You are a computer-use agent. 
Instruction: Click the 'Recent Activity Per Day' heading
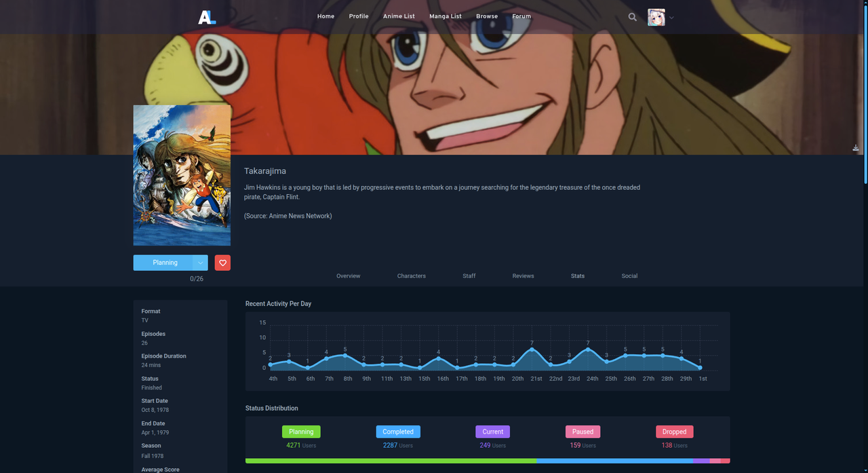coord(278,304)
